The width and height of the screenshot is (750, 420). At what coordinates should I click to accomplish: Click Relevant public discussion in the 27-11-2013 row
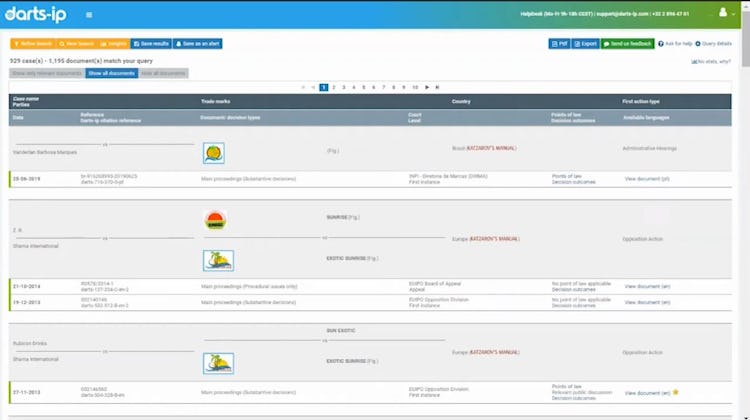[x=582, y=392]
